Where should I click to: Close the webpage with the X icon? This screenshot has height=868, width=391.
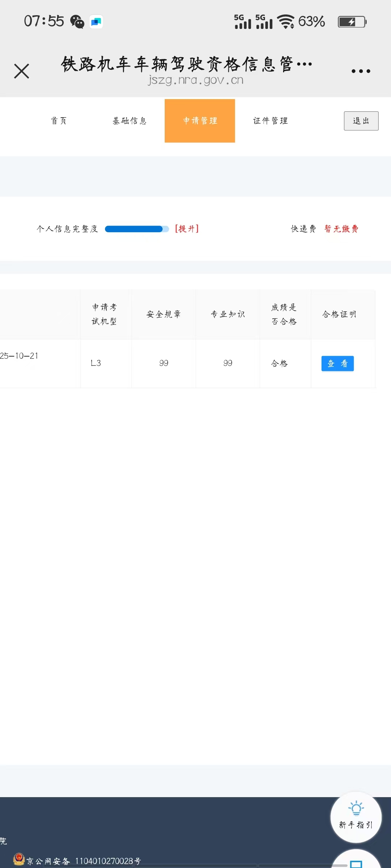tap(21, 71)
